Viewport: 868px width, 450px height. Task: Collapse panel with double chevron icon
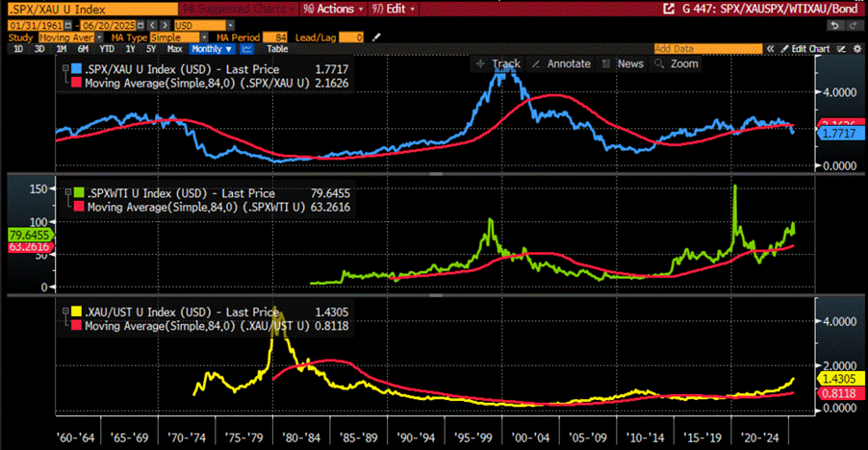[770, 49]
